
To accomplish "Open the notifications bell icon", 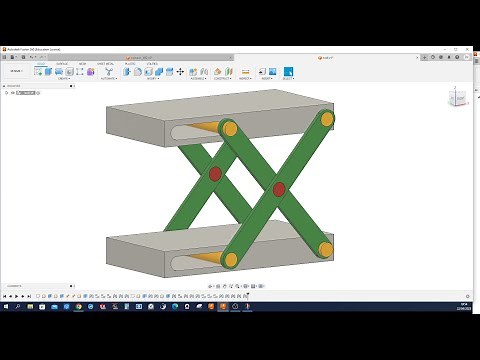I will (x=449, y=57).
